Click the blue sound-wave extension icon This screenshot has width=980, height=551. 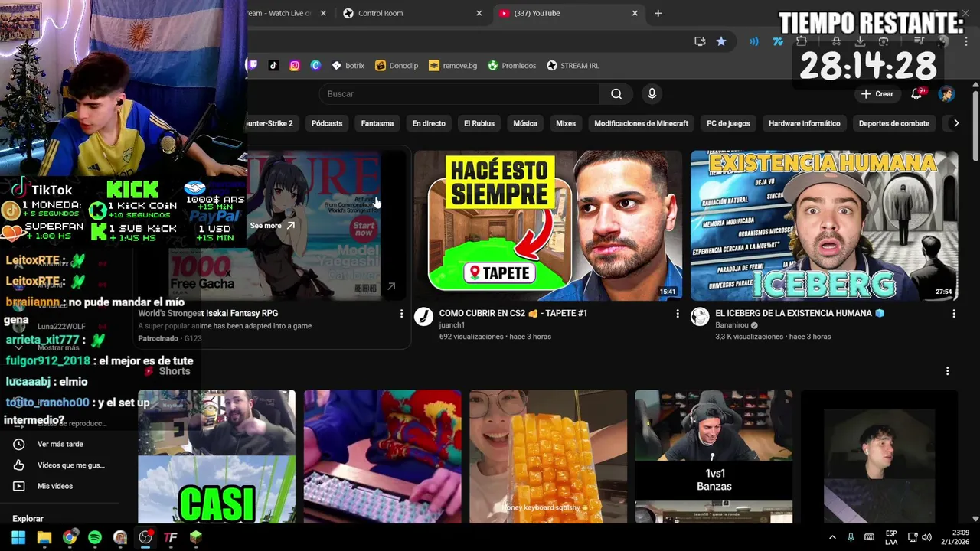point(754,41)
